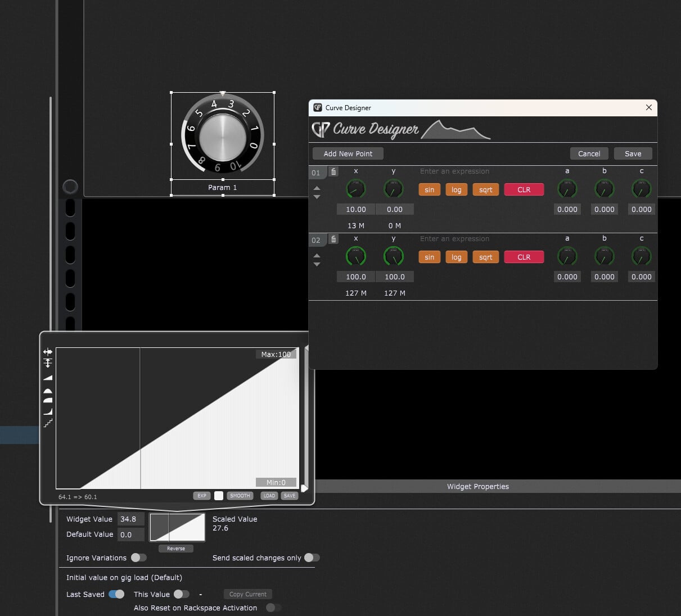The width and height of the screenshot is (681, 616).
Task: Click Add New Point button
Action: coord(348,153)
